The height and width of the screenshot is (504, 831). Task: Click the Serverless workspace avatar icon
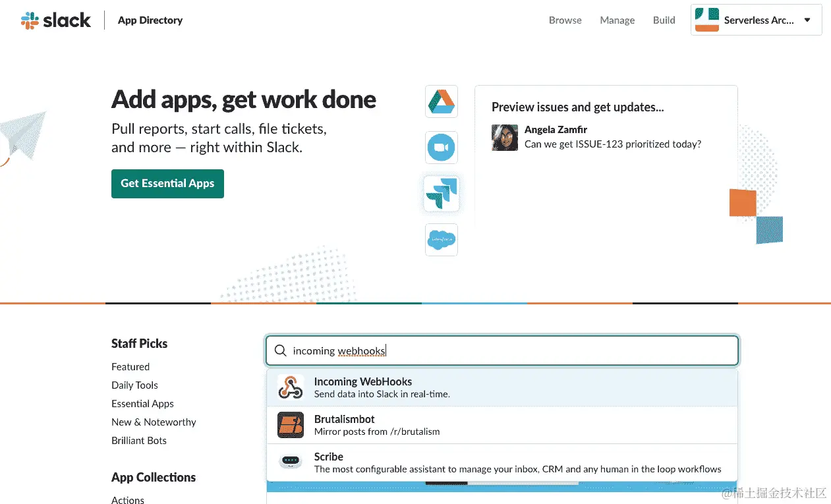click(707, 20)
